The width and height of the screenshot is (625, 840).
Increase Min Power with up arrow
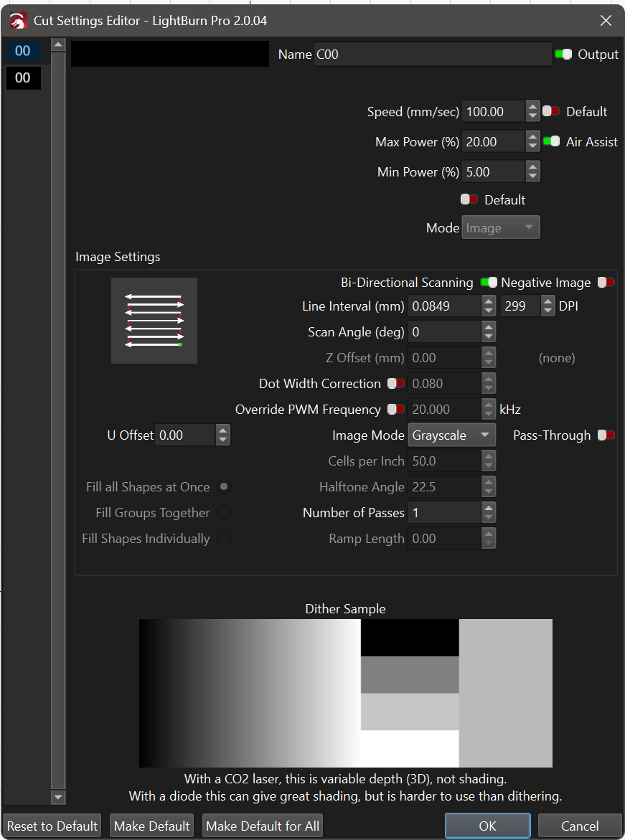coord(532,167)
